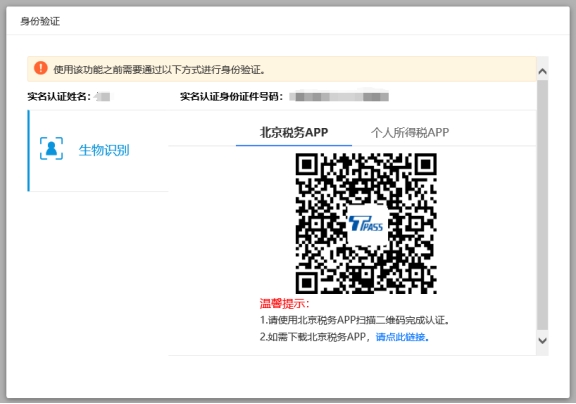This screenshot has height=404, width=576.
Task: Open the 请点此链接 download link
Action: [402, 337]
